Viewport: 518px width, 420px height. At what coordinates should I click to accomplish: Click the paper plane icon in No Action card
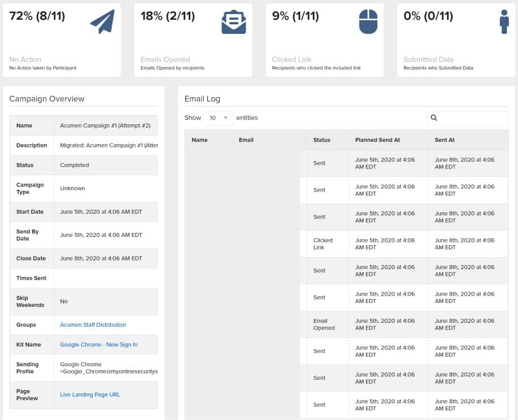tap(102, 22)
